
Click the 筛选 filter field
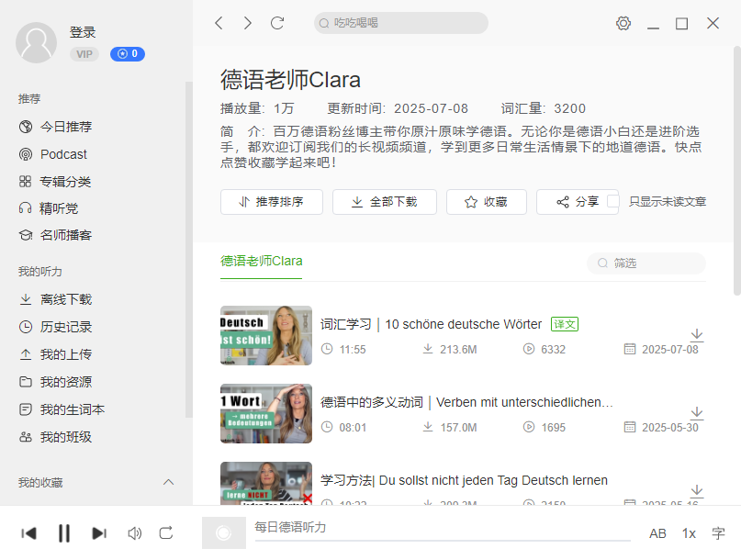coord(646,263)
